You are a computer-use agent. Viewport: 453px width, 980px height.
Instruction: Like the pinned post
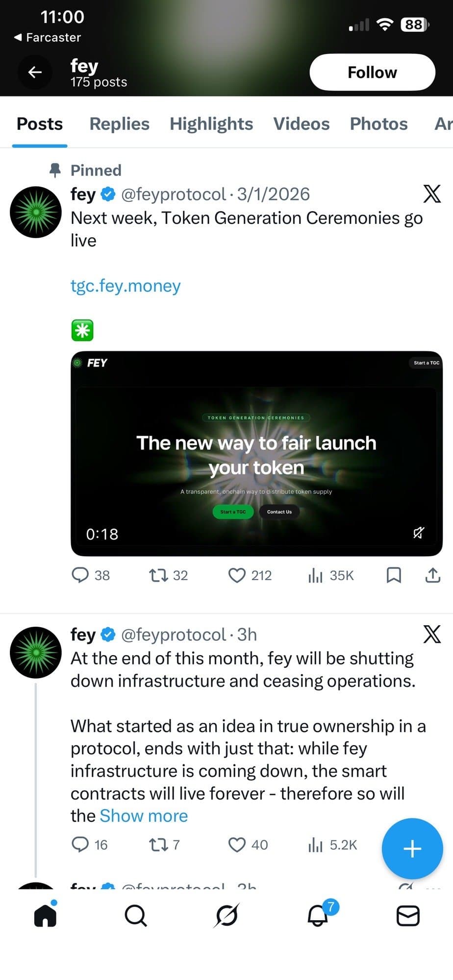[237, 575]
